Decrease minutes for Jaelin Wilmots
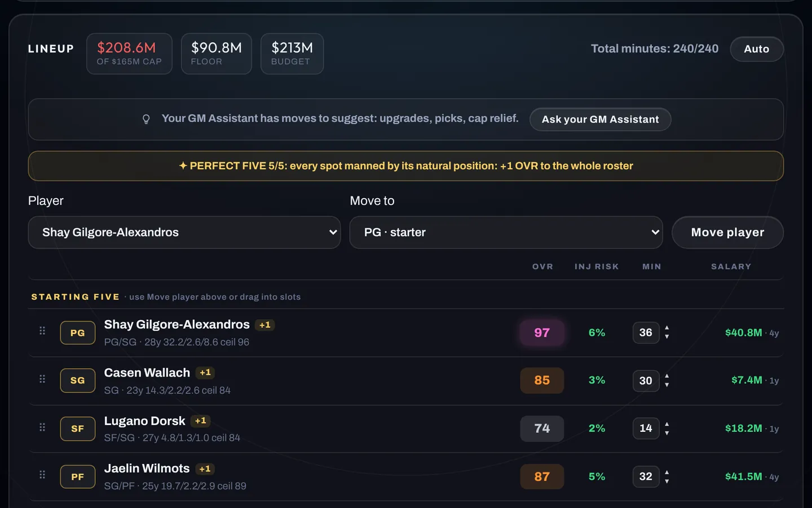This screenshot has height=508, width=812. tap(667, 481)
